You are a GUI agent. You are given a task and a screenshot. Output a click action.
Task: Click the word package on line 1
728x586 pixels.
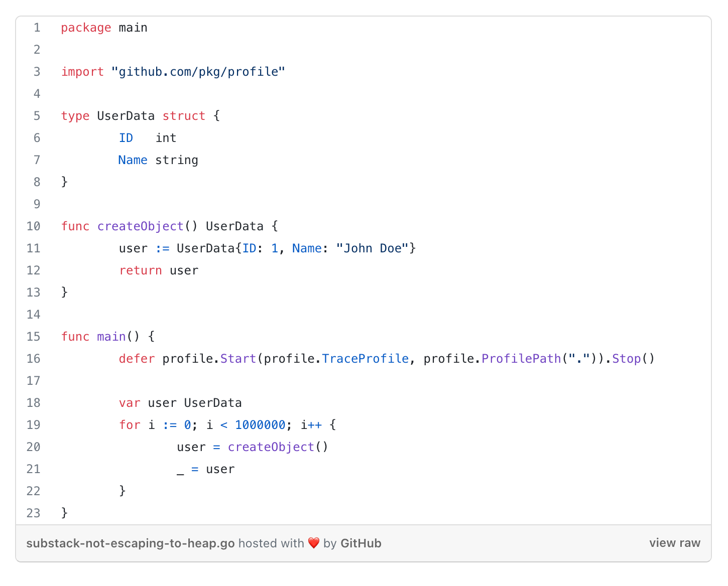[x=86, y=28]
